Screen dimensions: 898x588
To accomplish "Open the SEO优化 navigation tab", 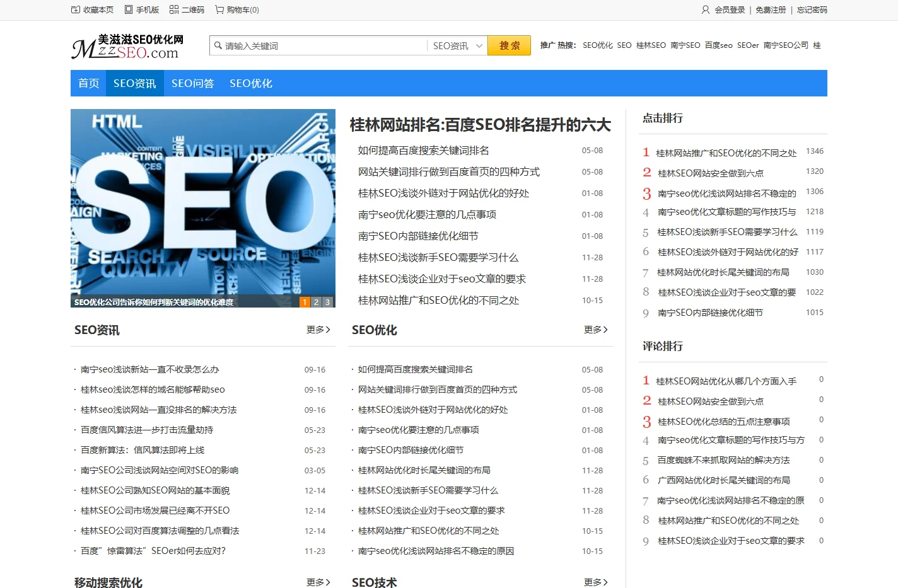I will click(251, 83).
